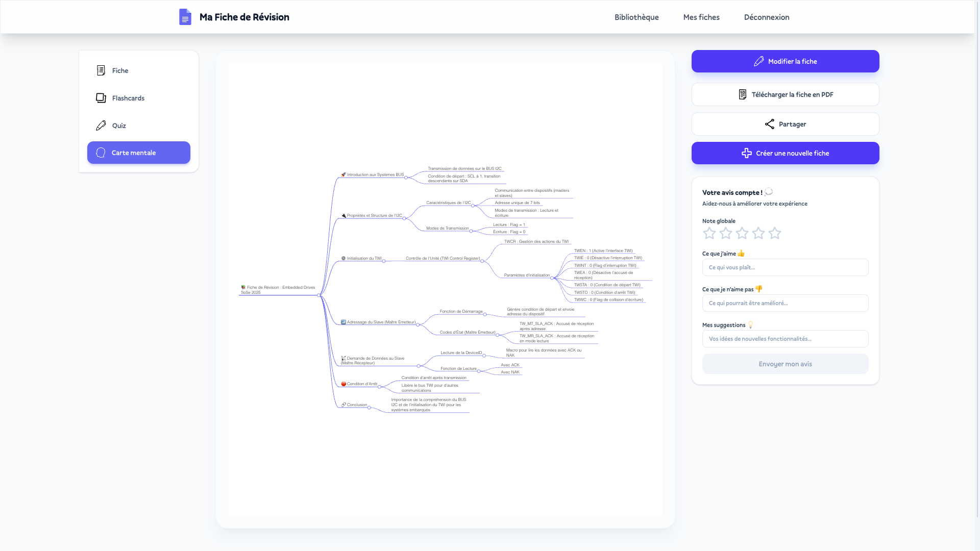The height and width of the screenshot is (551, 980).
Task: Click Modifier la fiche pencil button
Action: coord(785,61)
